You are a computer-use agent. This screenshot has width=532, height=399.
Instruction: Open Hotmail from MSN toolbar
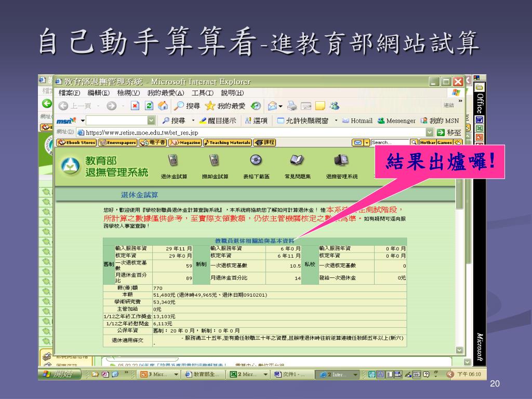pyautogui.click(x=357, y=121)
